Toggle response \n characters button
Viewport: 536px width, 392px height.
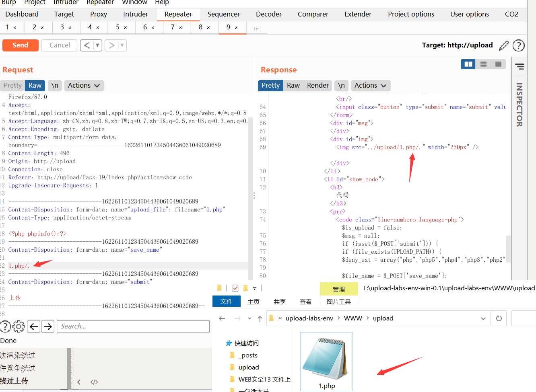pos(341,85)
